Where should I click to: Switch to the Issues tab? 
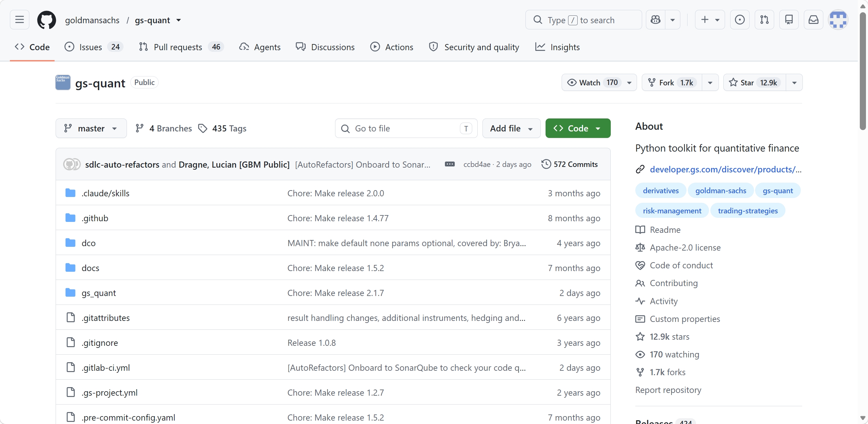[94, 47]
